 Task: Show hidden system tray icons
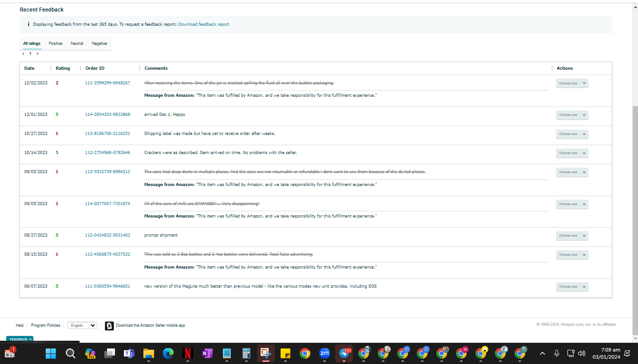542,353
